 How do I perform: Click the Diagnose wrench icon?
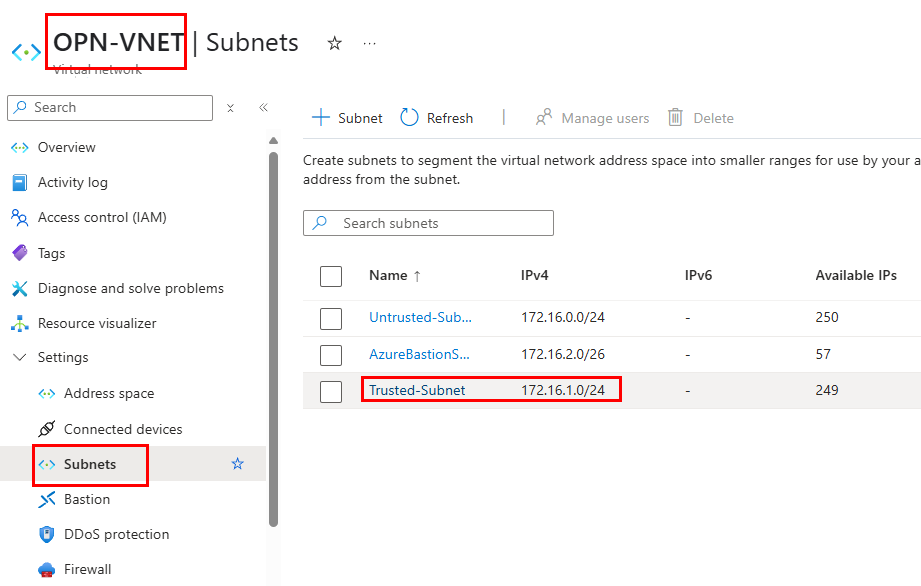(19, 288)
